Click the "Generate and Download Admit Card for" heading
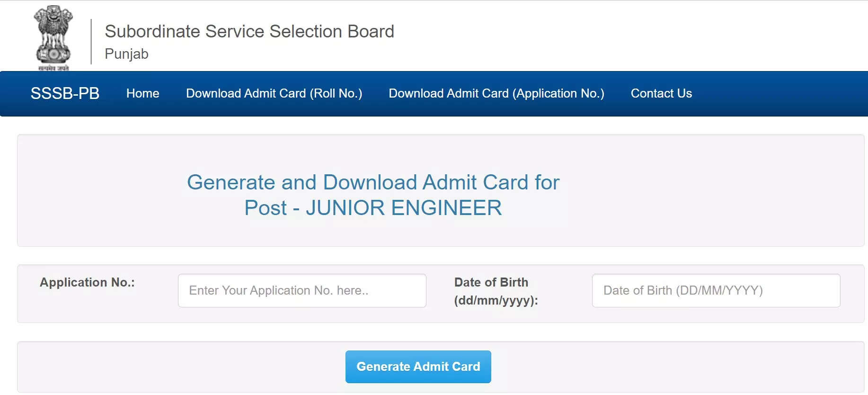 pyautogui.click(x=373, y=182)
